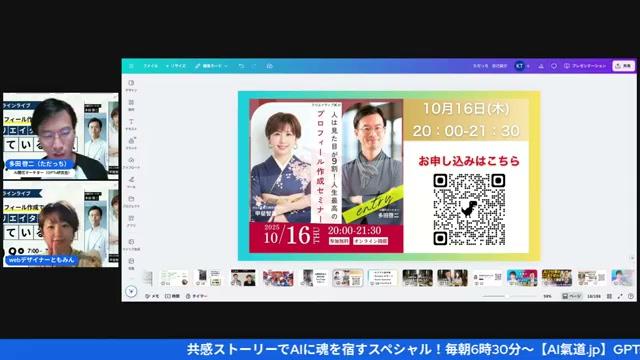Open the アプリ (Apps) sidebar panel
The width and height of the screenshot is (640, 360).
coord(131,221)
